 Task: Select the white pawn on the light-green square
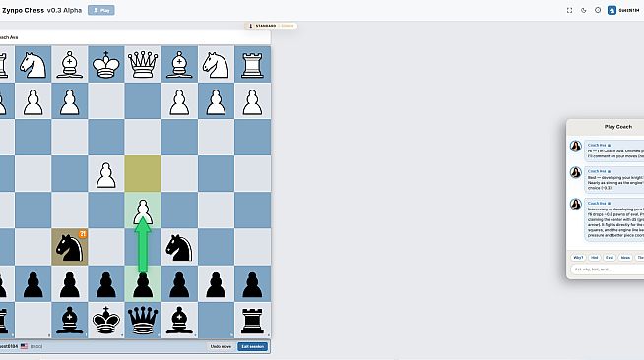[x=143, y=211]
